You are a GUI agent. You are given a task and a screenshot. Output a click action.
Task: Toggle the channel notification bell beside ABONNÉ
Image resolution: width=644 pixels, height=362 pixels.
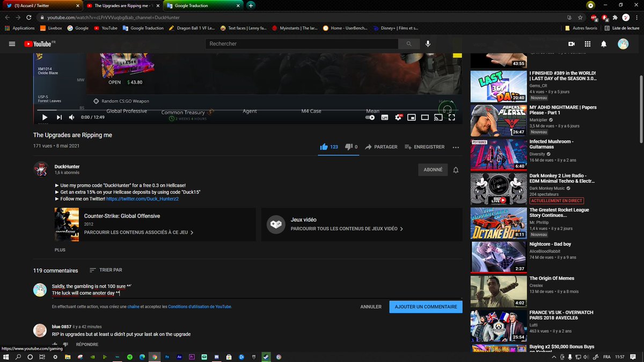tap(456, 170)
